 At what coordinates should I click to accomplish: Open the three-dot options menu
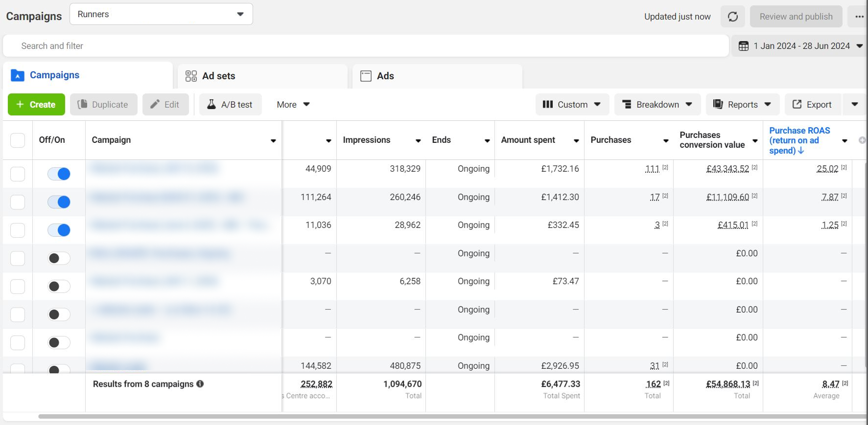[859, 17]
